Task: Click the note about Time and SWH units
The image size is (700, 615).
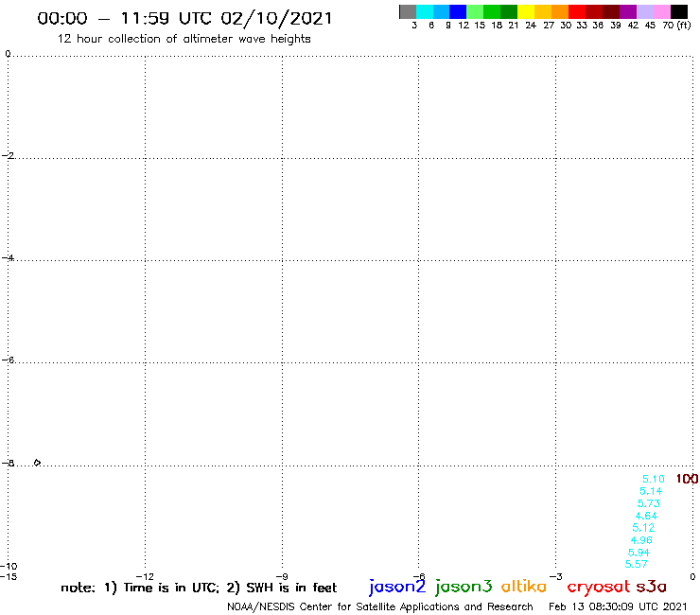Action: [x=199, y=588]
